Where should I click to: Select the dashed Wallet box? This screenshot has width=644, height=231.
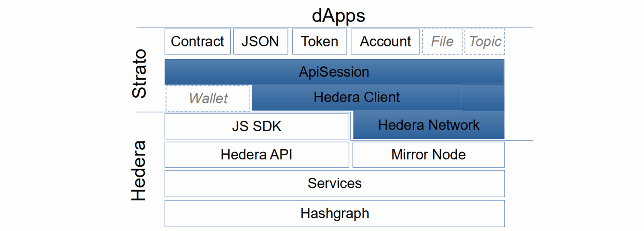click(x=208, y=98)
